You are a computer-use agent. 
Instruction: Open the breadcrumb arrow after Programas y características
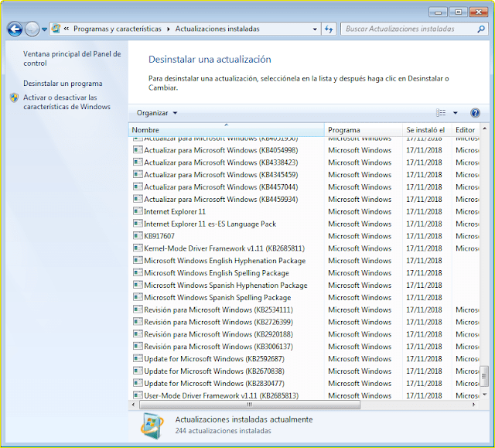click(169, 29)
